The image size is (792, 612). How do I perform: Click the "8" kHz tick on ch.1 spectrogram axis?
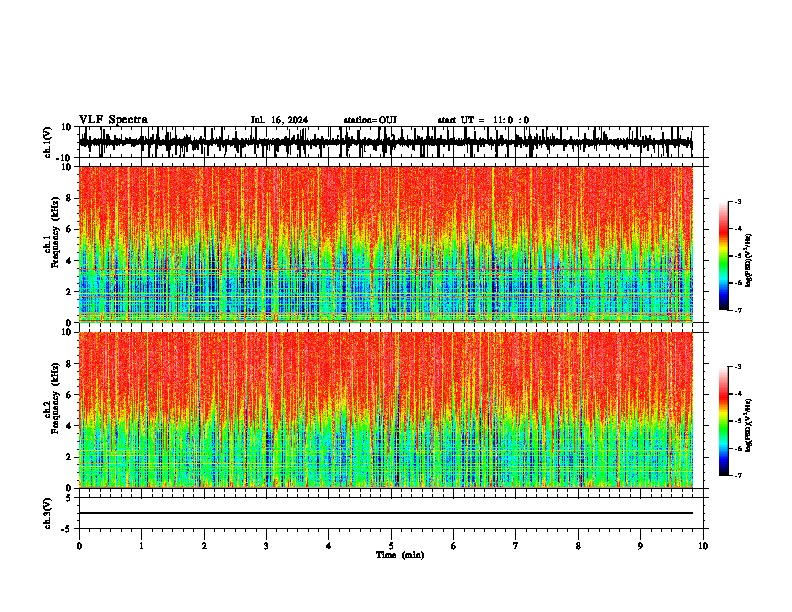coord(69,198)
